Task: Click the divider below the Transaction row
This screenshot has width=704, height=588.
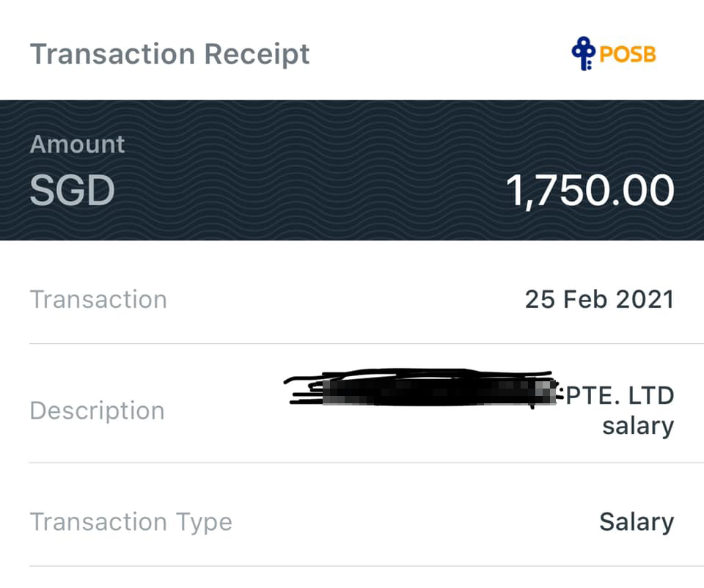Action: [352, 343]
